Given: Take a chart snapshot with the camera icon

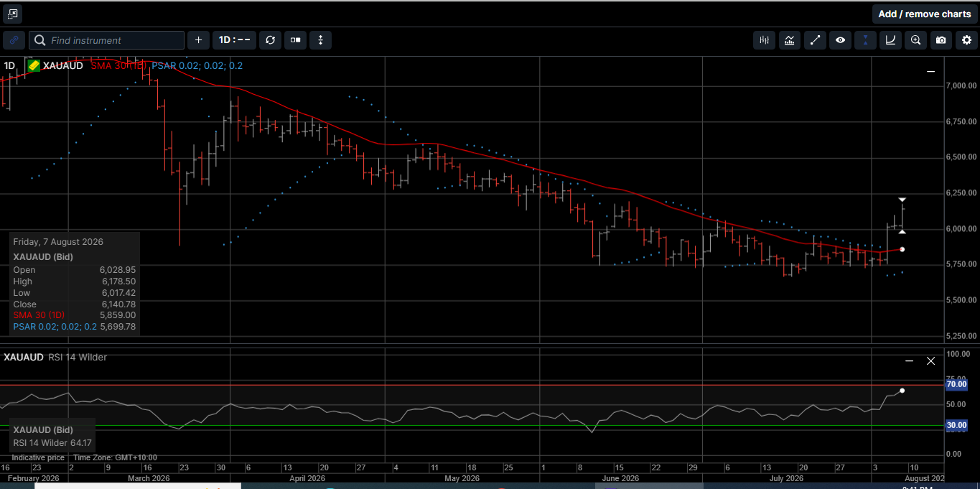Looking at the screenshot, I should click(x=941, y=40).
